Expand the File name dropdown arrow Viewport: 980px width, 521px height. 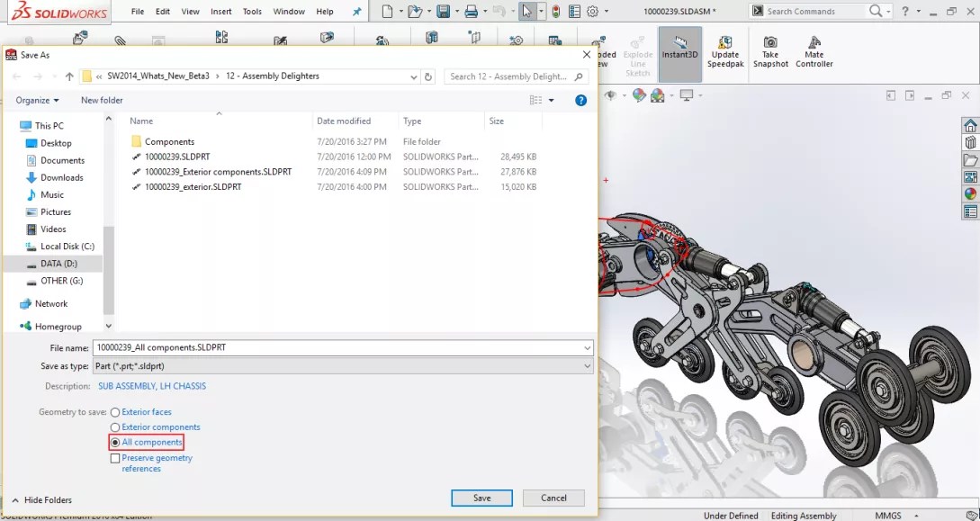point(587,347)
